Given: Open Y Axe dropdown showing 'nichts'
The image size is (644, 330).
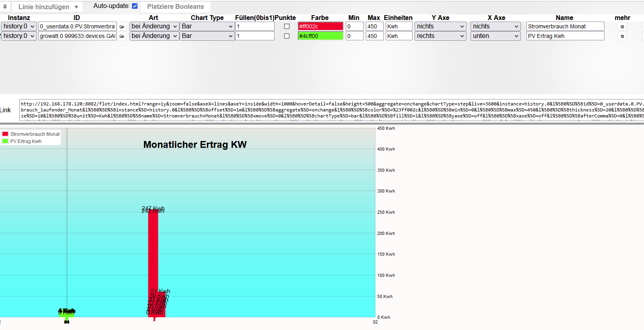Looking at the screenshot, I should point(441,26).
